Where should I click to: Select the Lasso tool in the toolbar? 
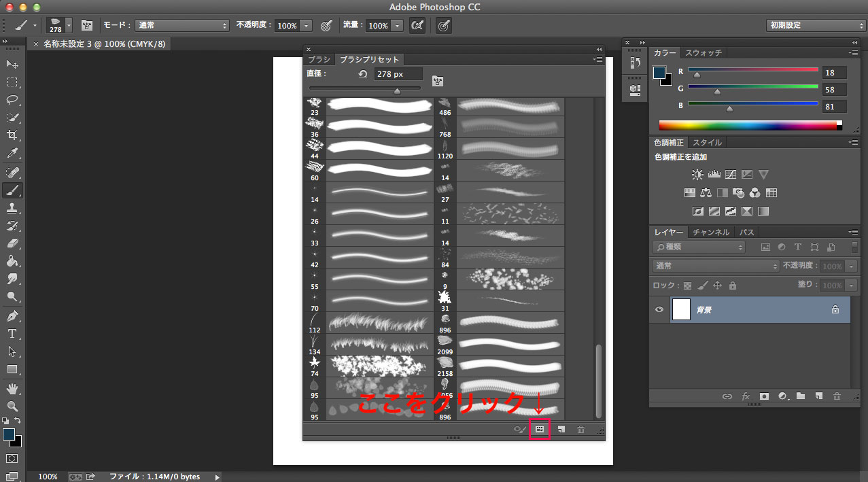pyautogui.click(x=12, y=100)
